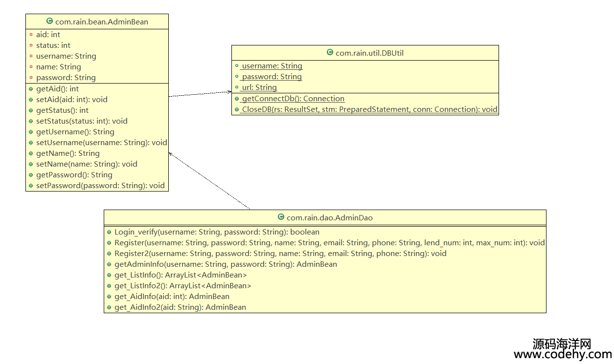Viewport: 614px width, 364px height.
Task: Select the field icon beside AdminBean password: String
Action: [31, 78]
